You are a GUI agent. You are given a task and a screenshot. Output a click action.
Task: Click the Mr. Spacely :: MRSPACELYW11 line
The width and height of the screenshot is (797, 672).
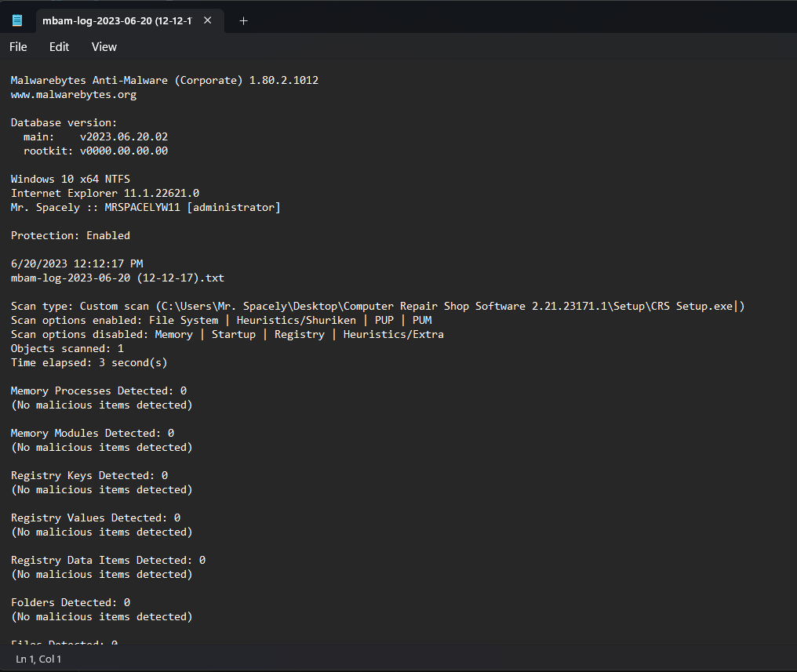(146, 207)
